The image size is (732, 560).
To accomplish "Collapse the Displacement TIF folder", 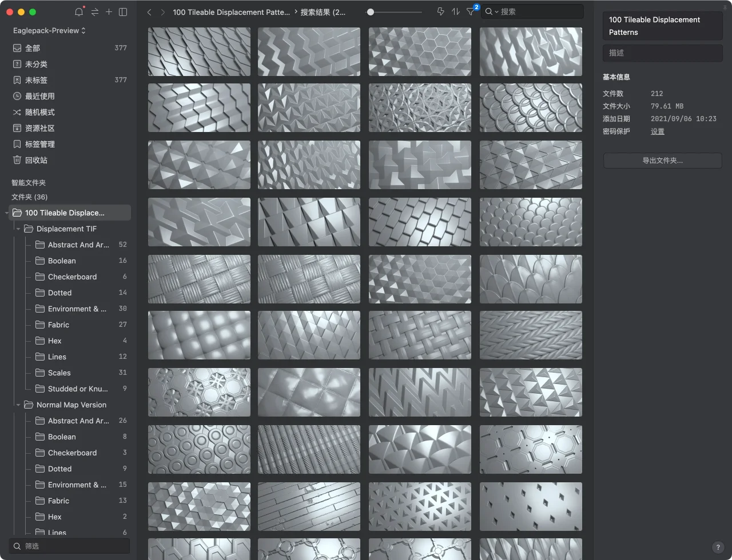I will point(18,229).
